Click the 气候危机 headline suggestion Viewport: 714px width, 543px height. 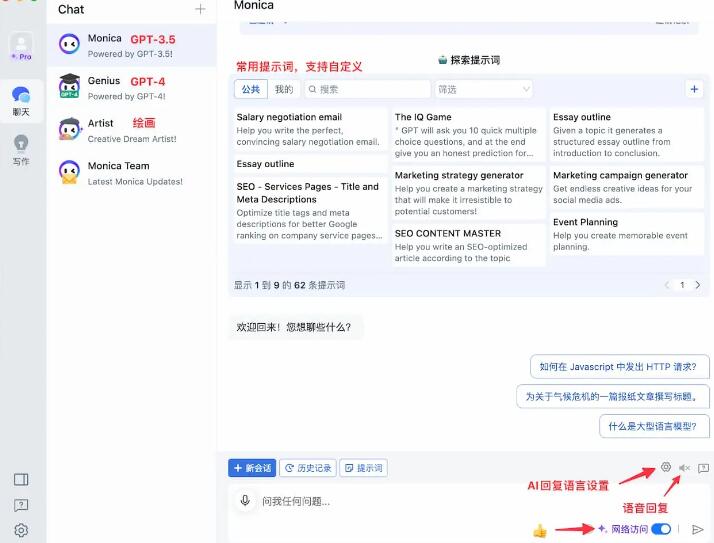tap(612, 396)
